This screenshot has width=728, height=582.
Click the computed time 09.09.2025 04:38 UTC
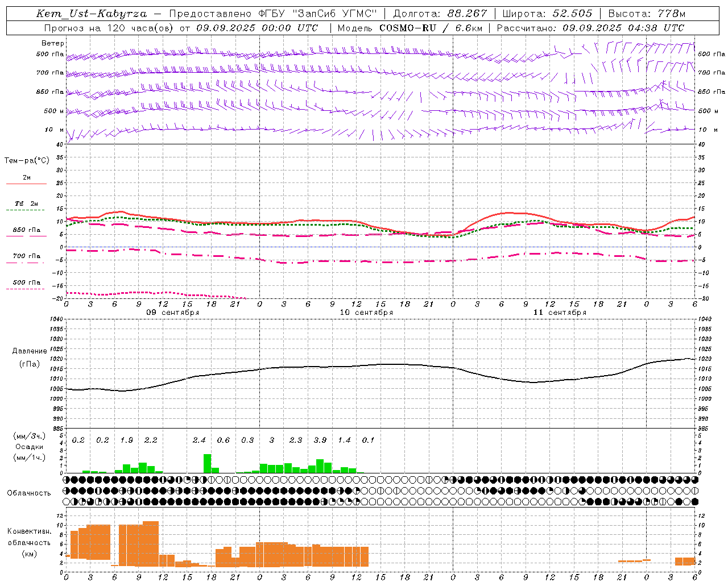[x=623, y=27]
